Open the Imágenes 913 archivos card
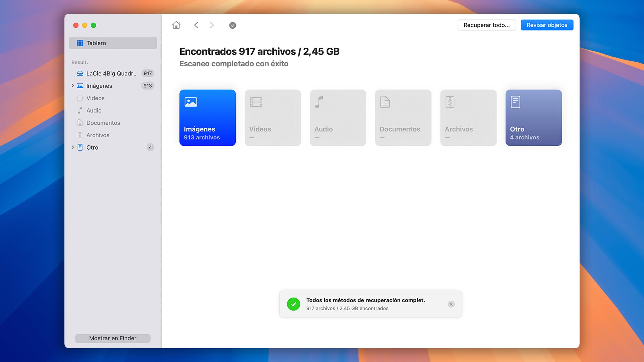 coord(207,118)
